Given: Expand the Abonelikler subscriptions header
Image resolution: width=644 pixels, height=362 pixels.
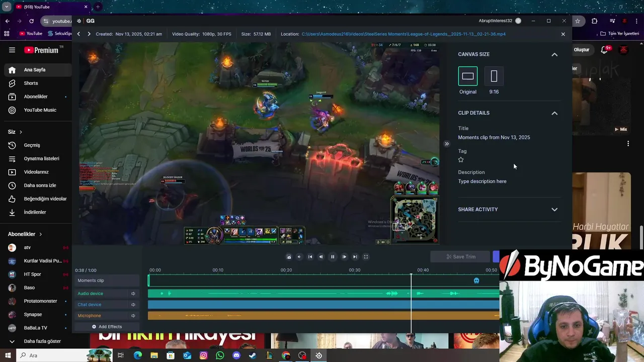Looking at the screenshot, I should coord(25,234).
